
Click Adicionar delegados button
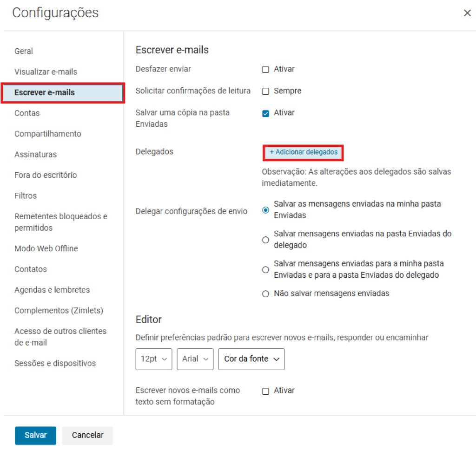coord(304,152)
